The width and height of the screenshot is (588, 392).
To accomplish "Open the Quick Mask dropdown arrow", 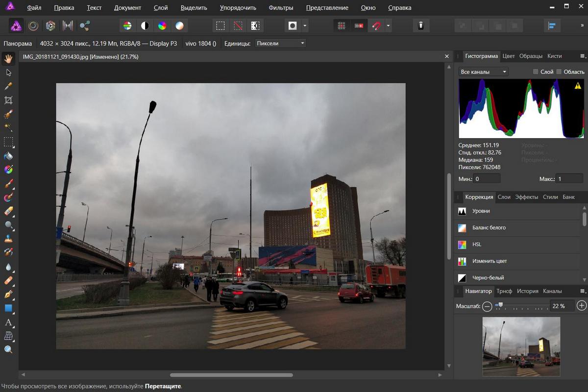I will point(305,25).
